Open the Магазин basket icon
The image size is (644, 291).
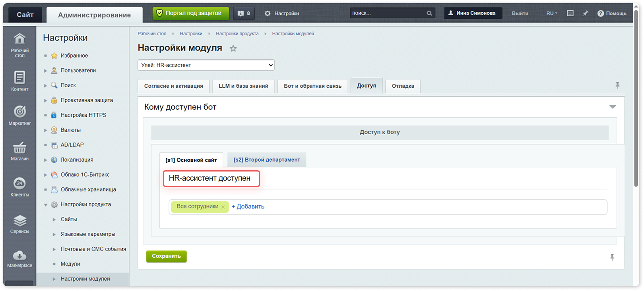pos(19,148)
